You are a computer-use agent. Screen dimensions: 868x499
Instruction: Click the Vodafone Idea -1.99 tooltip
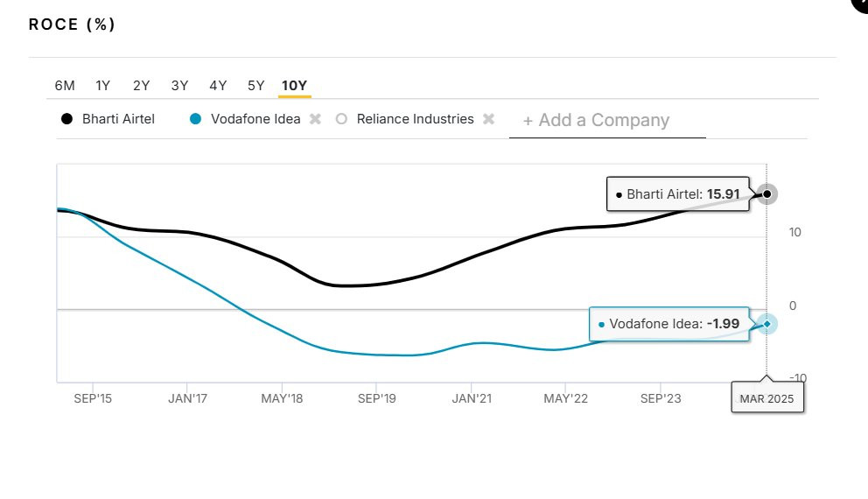coord(668,323)
